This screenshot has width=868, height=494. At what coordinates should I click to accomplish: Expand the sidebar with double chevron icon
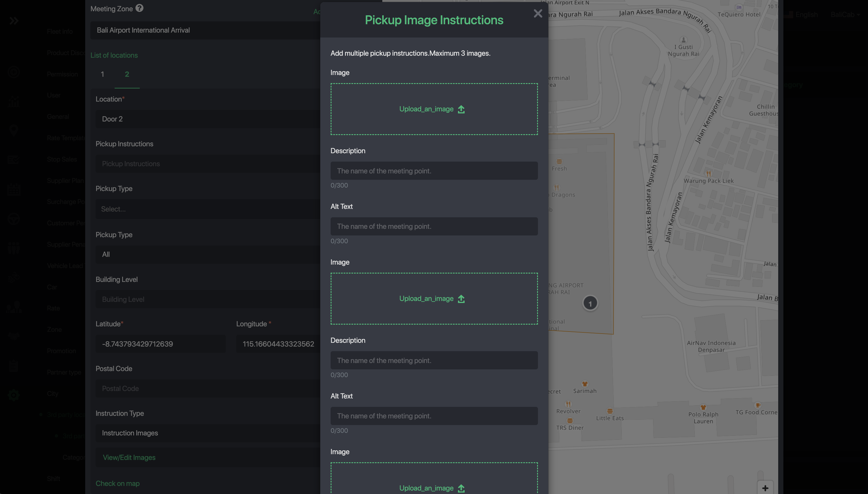pyautogui.click(x=14, y=21)
